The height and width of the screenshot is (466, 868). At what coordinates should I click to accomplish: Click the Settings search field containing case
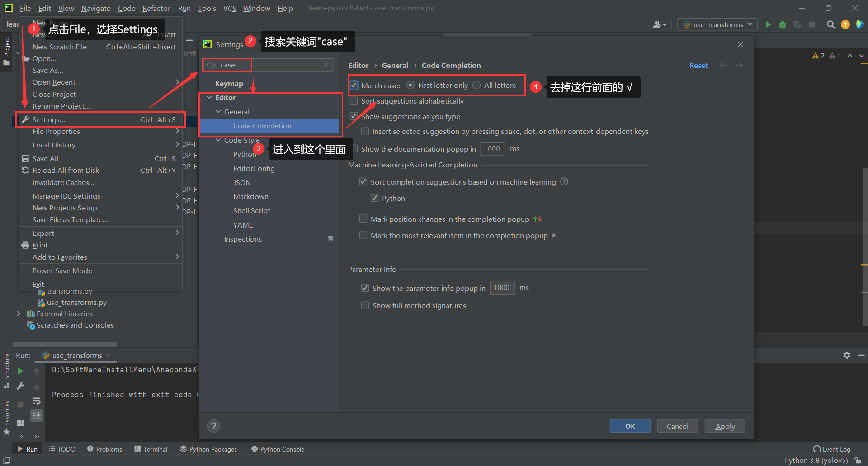click(269, 65)
